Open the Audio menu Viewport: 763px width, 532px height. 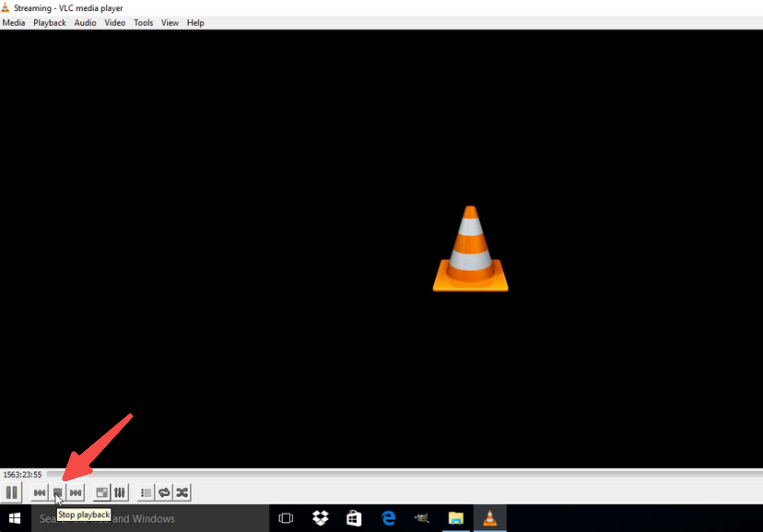pos(85,23)
